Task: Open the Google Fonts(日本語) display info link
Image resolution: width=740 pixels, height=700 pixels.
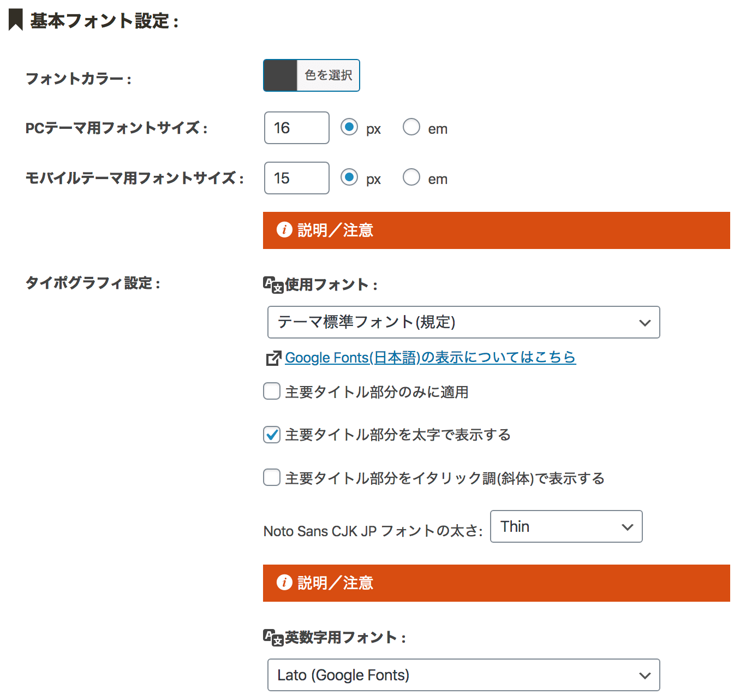Action: [x=430, y=358]
